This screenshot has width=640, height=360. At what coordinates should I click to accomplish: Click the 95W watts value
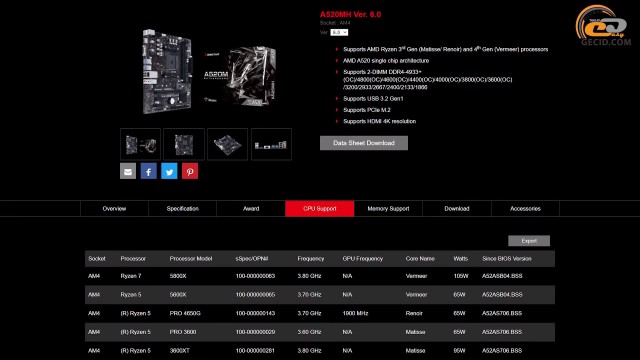pos(459,351)
